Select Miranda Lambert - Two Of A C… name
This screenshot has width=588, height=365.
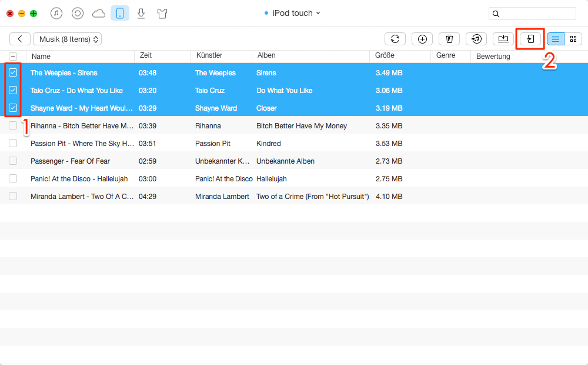82,197
